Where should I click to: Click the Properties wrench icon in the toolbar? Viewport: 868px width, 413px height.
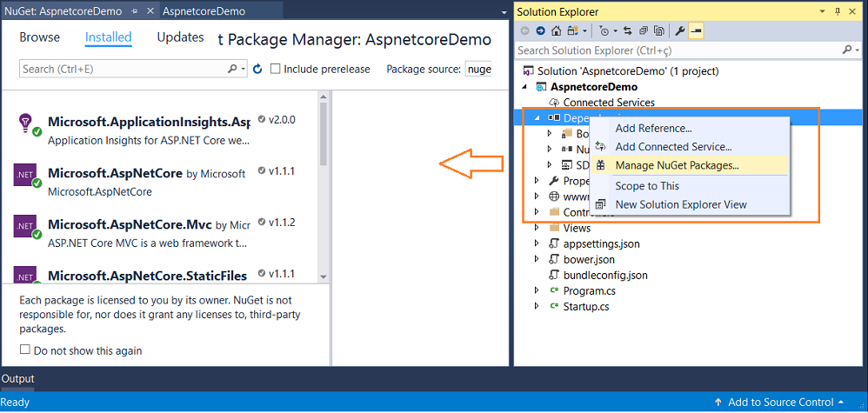(680, 31)
